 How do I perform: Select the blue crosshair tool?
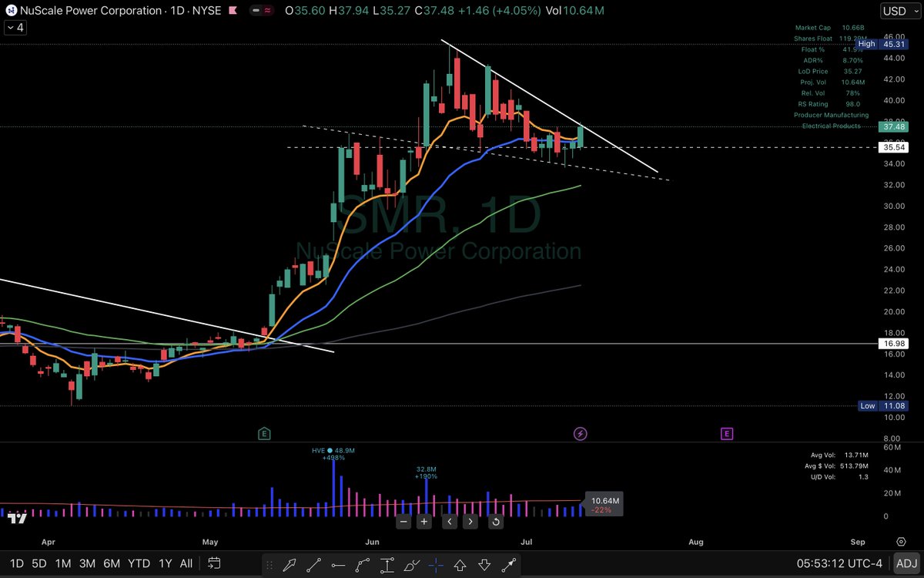tap(436, 564)
